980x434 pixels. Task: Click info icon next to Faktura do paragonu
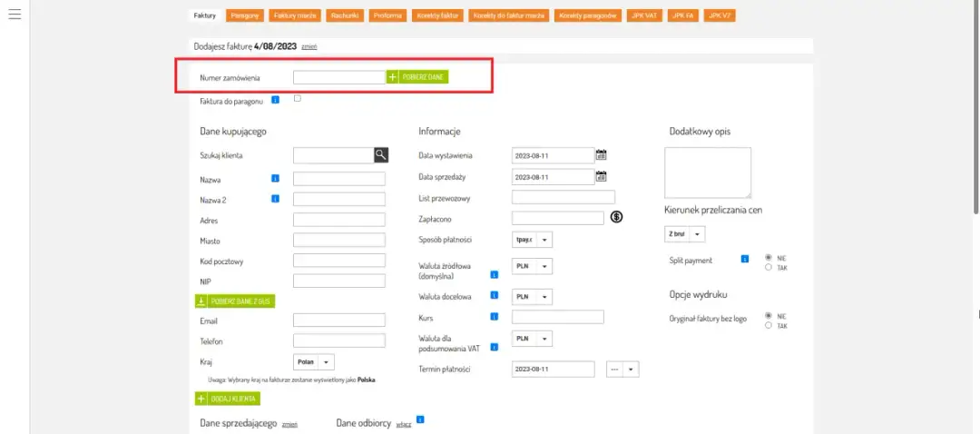click(275, 100)
